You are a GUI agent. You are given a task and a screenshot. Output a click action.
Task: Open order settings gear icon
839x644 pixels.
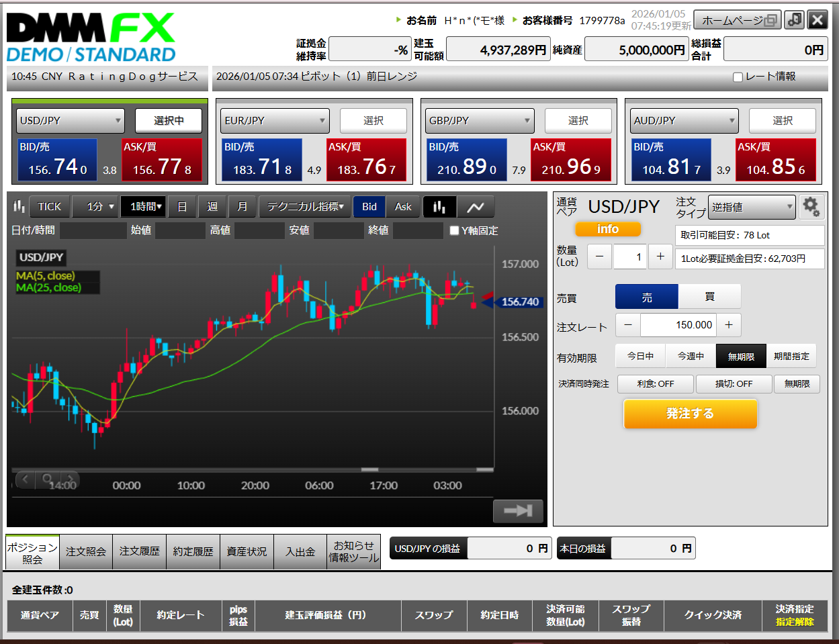coord(811,207)
